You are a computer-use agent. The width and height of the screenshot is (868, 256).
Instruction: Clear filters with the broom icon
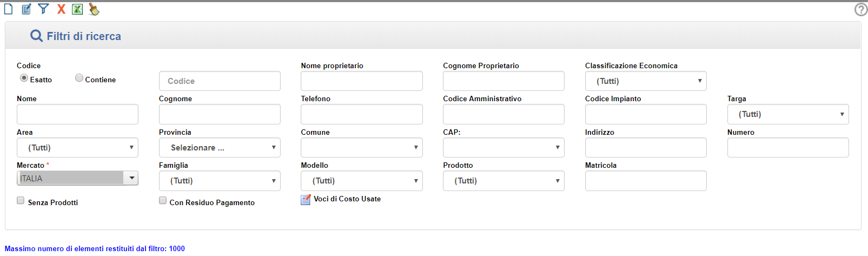point(94,9)
